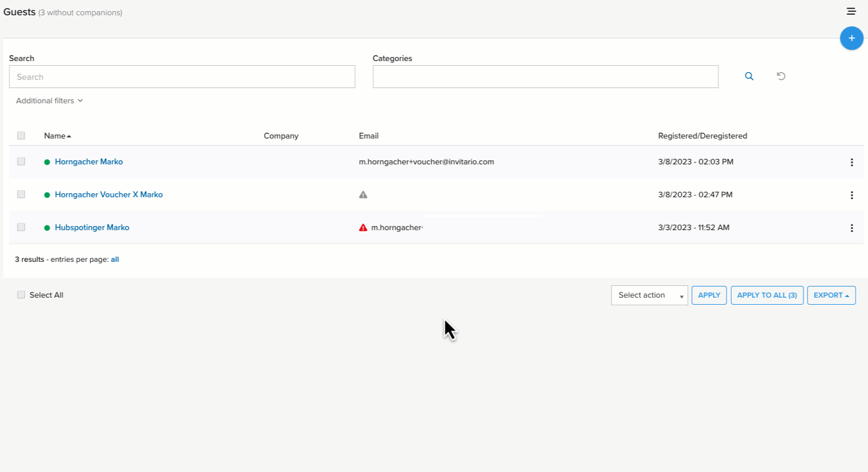Open three-dot menu for Hubspotinger Marko
The image size is (868, 472).
pyautogui.click(x=852, y=228)
